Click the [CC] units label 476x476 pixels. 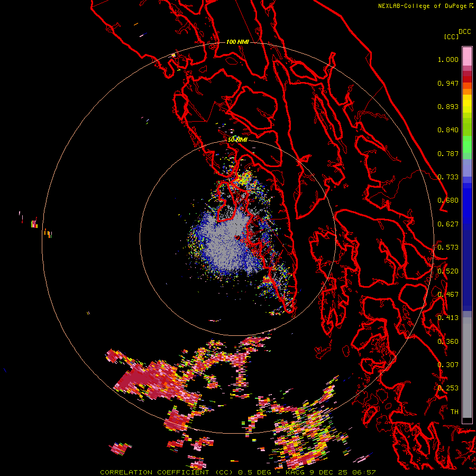[451, 36]
